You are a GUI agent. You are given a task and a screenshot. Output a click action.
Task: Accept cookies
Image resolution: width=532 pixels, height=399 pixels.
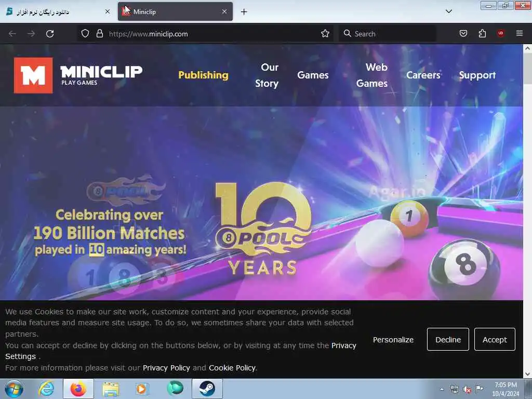pos(495,339)
